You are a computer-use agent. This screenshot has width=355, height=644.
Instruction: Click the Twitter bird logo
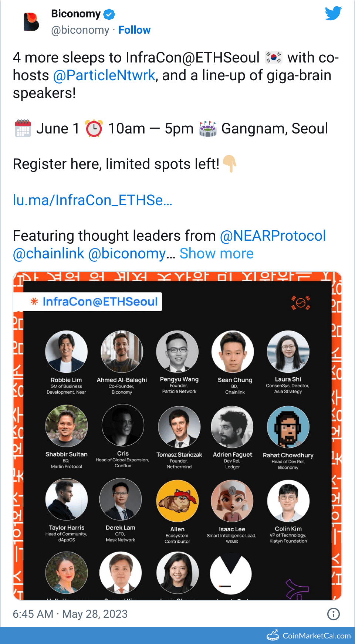[333, 13]
